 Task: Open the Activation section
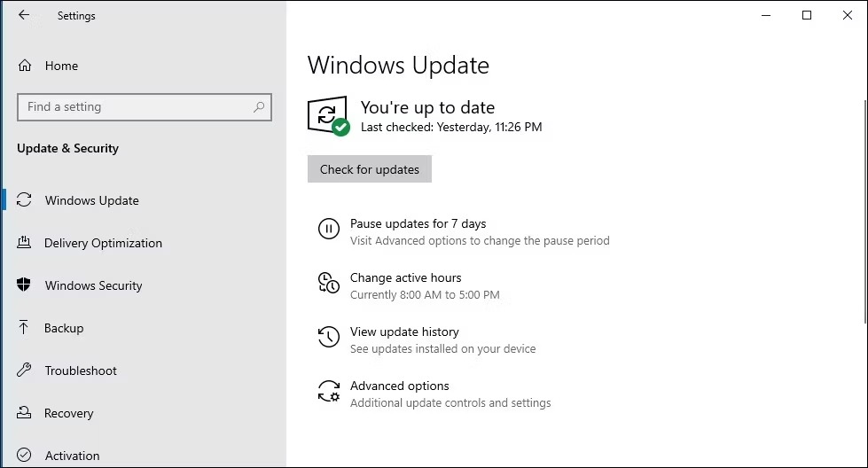(x=72, y=456)
